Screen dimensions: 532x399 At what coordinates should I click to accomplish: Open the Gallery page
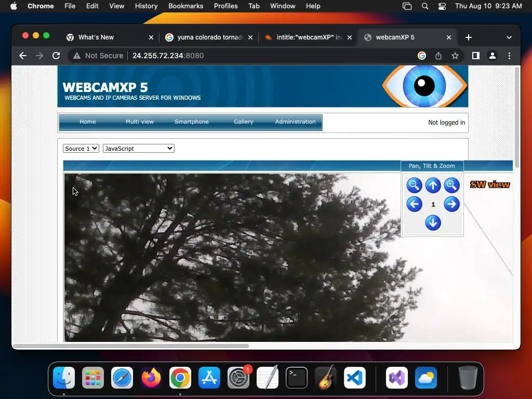(x=243, y=122)
